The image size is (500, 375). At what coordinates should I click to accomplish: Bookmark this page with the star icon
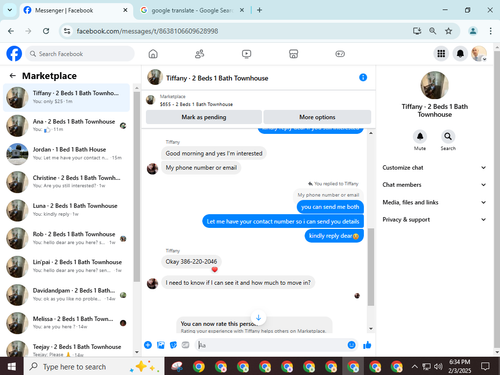(448, 31)
